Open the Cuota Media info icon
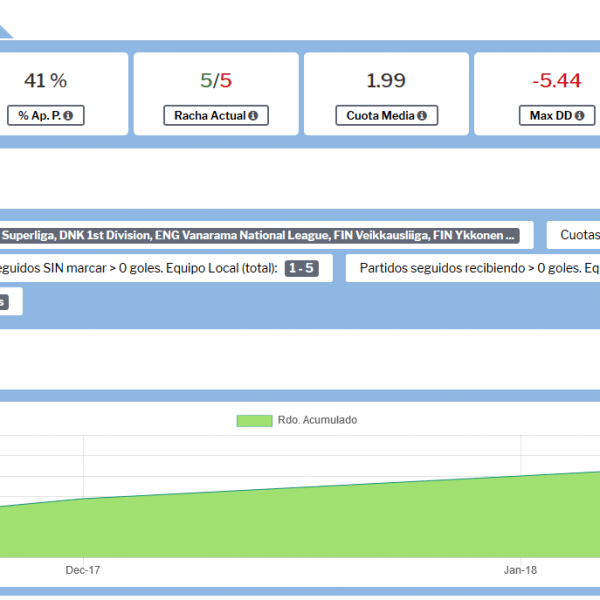The width and height of the screenshot is (600, 600). pos(423,116)
